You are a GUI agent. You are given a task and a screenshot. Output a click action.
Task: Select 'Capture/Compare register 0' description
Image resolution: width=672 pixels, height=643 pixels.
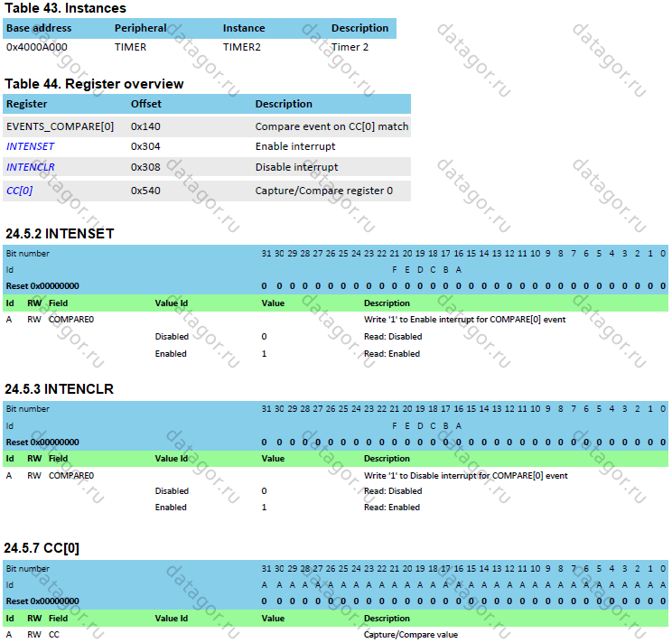pyautogui.click(x=324, y=191)
